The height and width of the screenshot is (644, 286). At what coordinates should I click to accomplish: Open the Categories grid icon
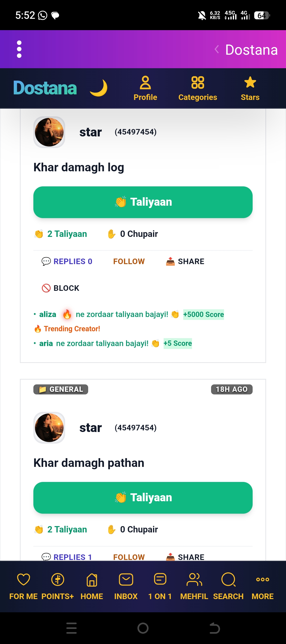tap(198, 88)
